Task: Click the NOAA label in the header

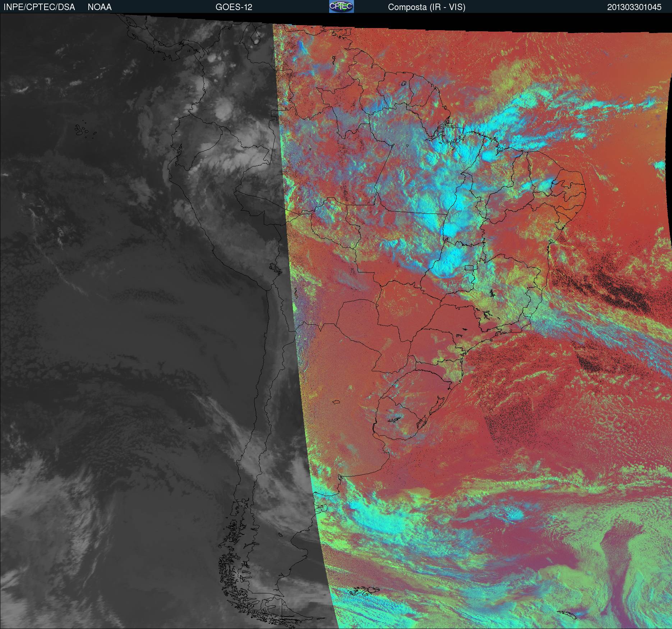Action: click(100, 7)
